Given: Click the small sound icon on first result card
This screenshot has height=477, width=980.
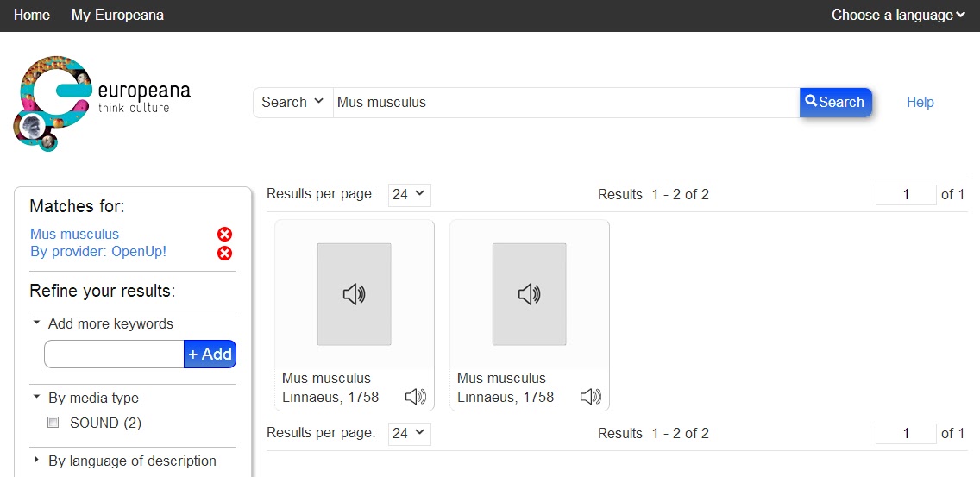Looking at the screenshot, I should click(416, 397).
